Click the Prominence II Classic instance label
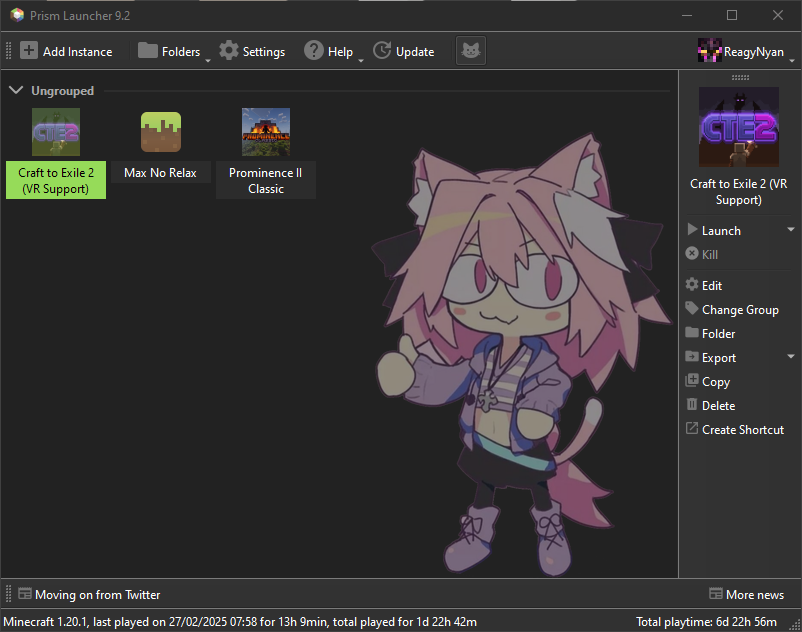The image size is (802, 632). [x=266, y=180]
